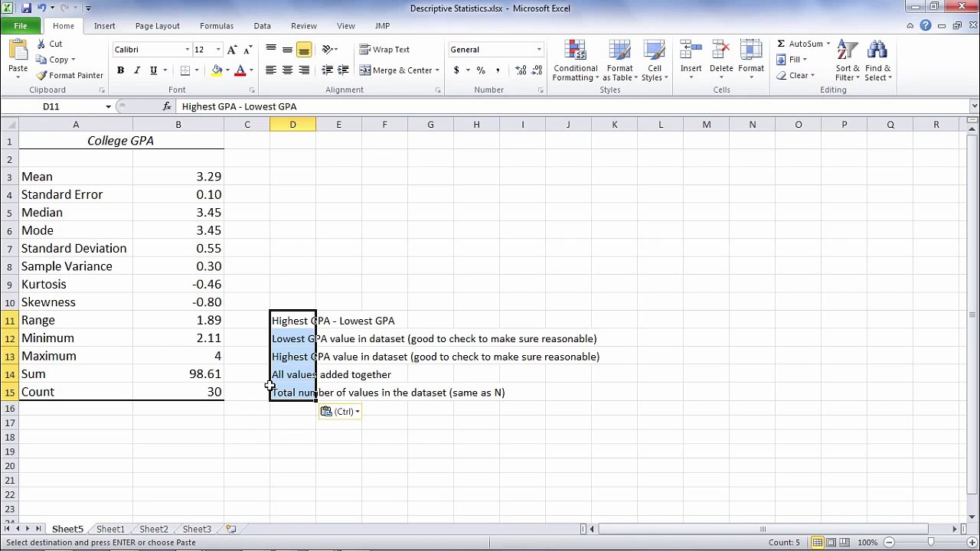
Task: Apply Percent Style format
Action: [x=481, y=70]
